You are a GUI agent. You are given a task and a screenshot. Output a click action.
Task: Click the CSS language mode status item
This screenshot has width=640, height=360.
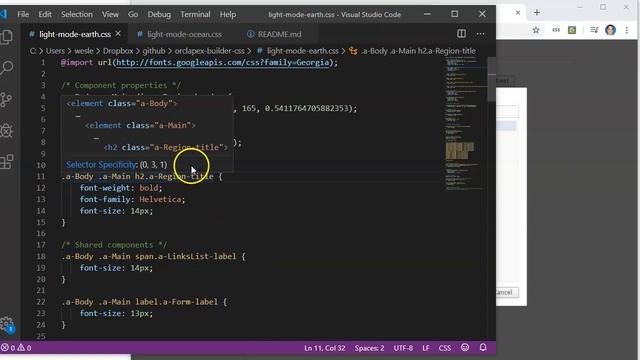[x=444, y=348]
